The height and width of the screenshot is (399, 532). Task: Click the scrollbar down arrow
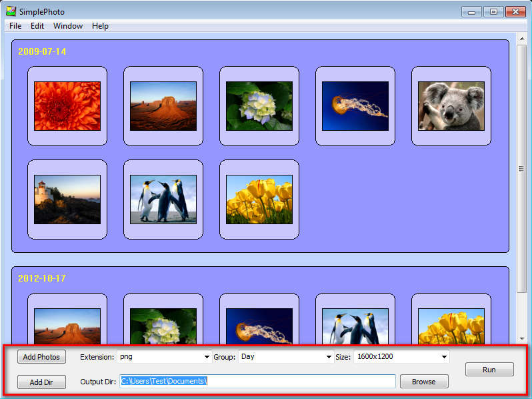pyautogui.click(x=521, y=338)
